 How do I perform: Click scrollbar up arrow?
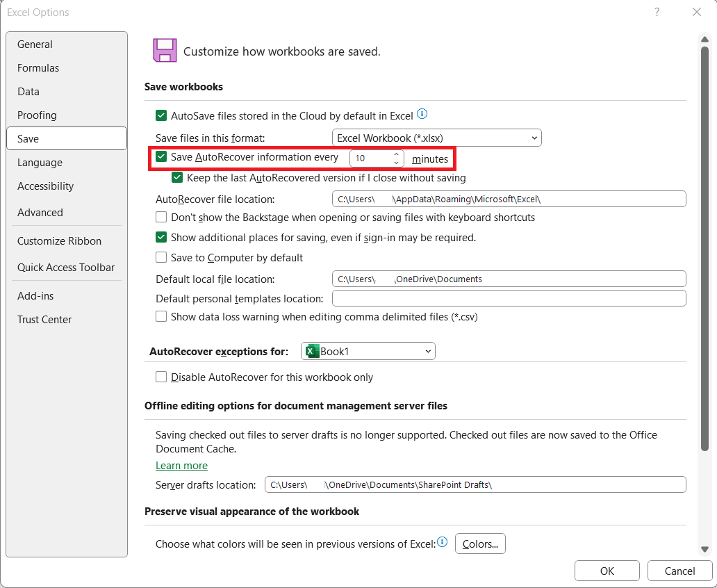point(704,40)
